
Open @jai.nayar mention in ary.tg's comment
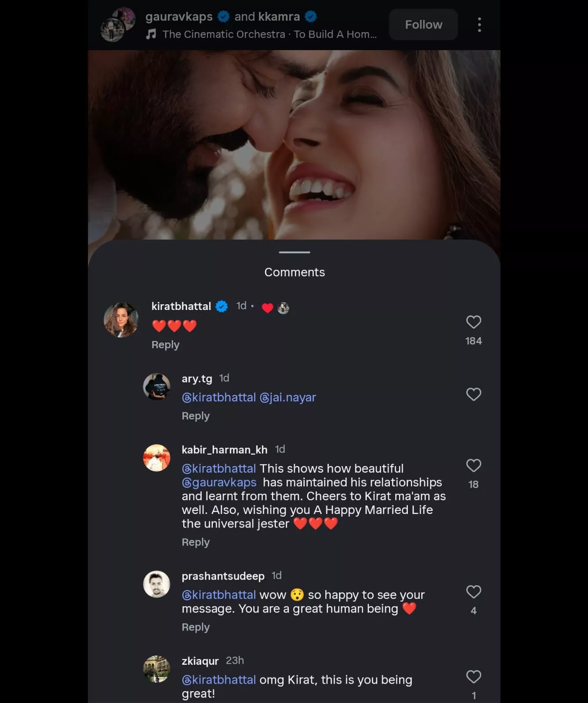point(288,397)
